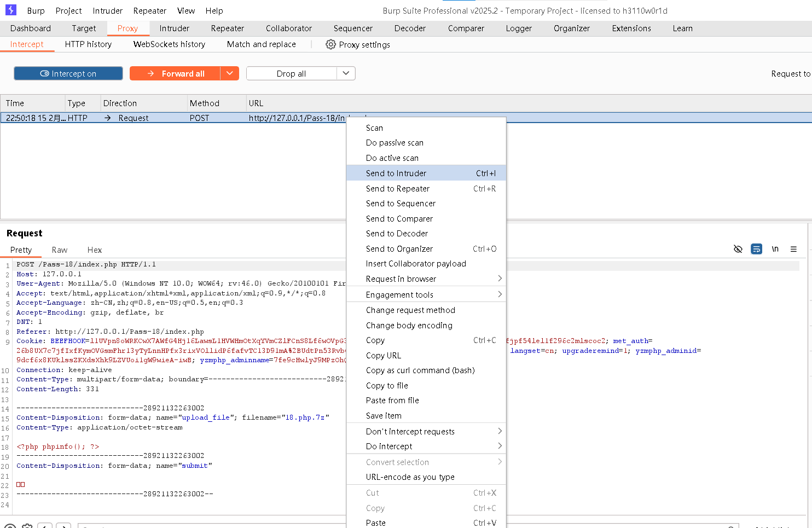The height and width of the screenshot is (528, 812).
Task: Switch to the Dashboard tab
Action: pyautogui.click(x=31, y=28)
